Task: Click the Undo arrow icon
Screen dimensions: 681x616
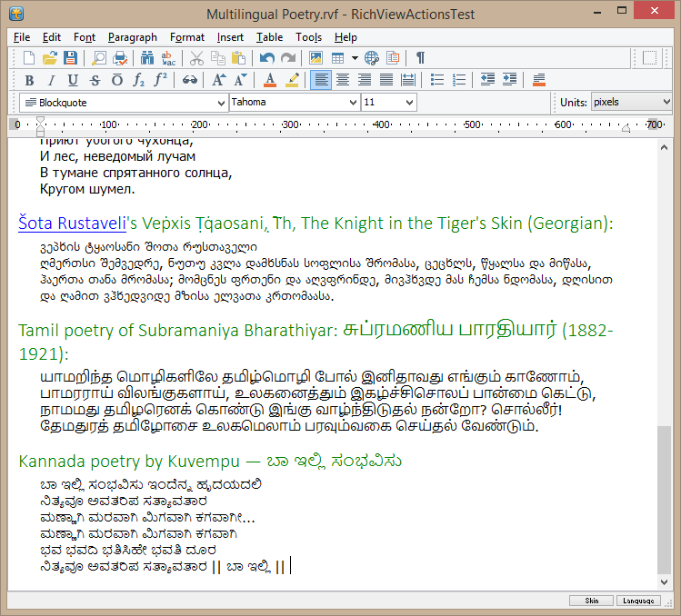Action: 266,58
